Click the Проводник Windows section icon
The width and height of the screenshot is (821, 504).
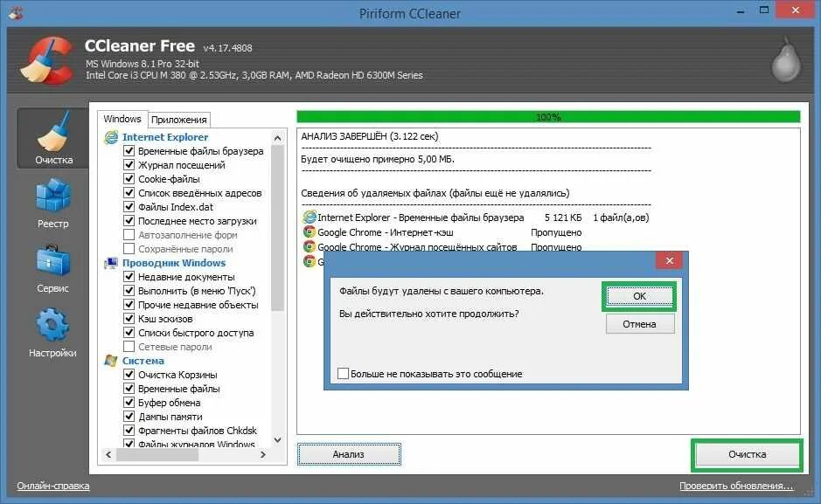coord(111,263)
